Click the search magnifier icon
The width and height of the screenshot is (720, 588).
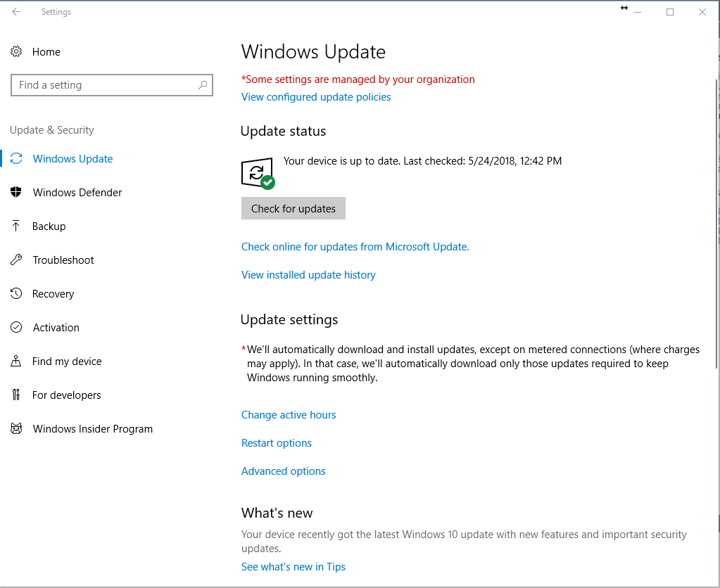[203, 85]
